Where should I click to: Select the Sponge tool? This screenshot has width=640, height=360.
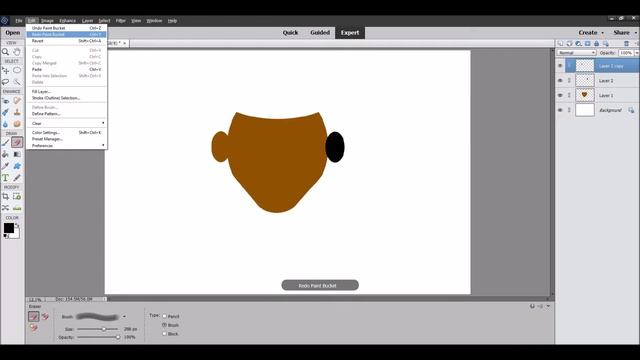coord(17,124)
